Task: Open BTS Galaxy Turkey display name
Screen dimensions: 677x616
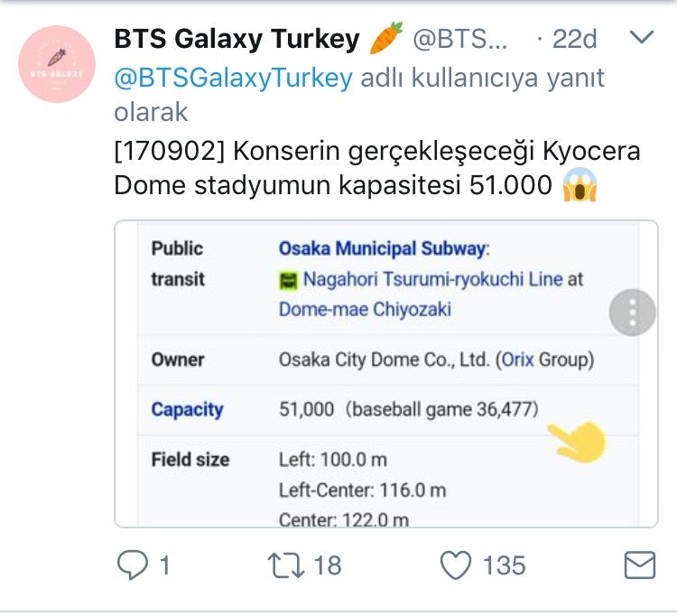Action: pyautogui.click(x=238, y=39)
